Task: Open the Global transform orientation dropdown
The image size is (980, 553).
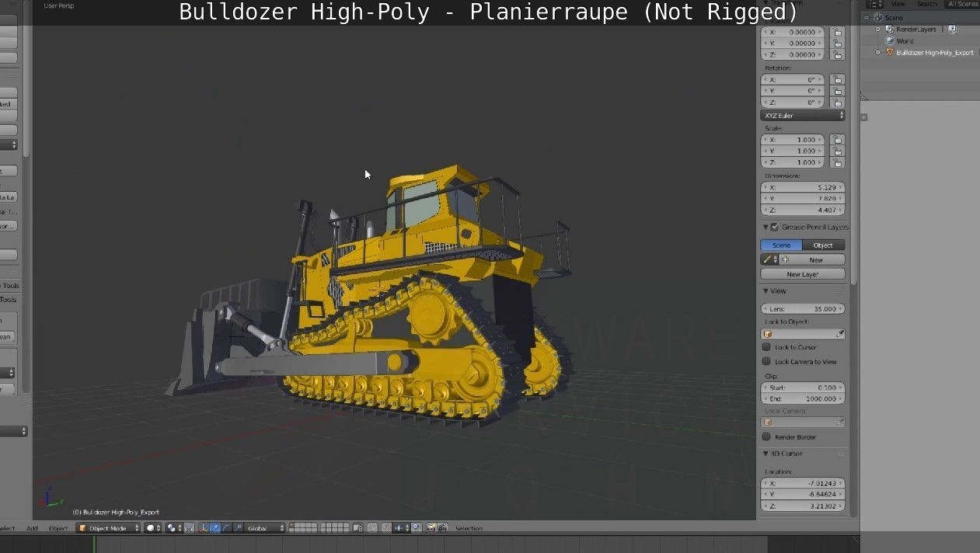Action: 266,528
